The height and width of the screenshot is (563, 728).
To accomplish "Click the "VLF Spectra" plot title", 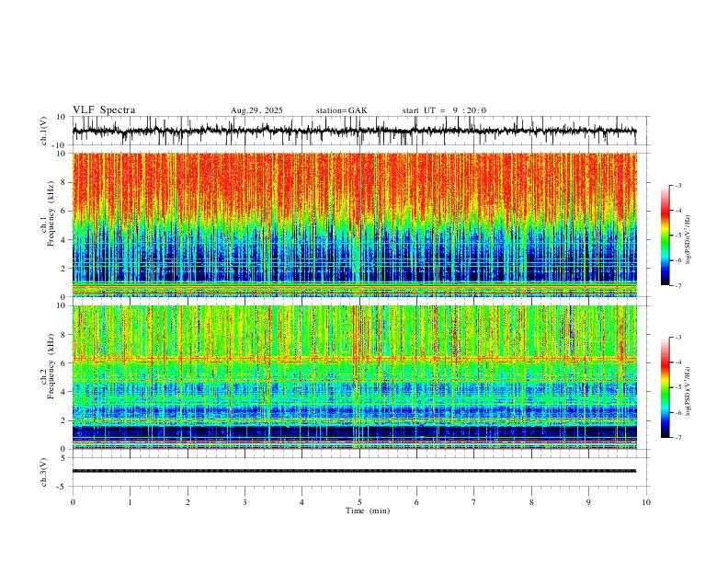I will coord(104,110).
